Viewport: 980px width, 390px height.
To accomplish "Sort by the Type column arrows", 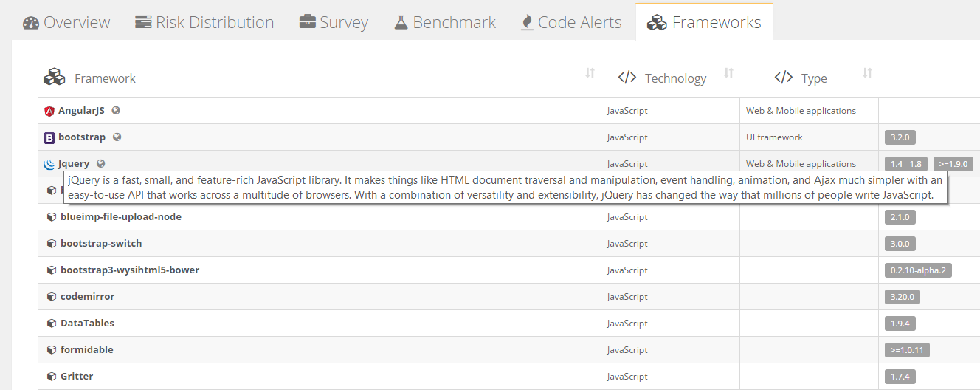I will 867,72.
